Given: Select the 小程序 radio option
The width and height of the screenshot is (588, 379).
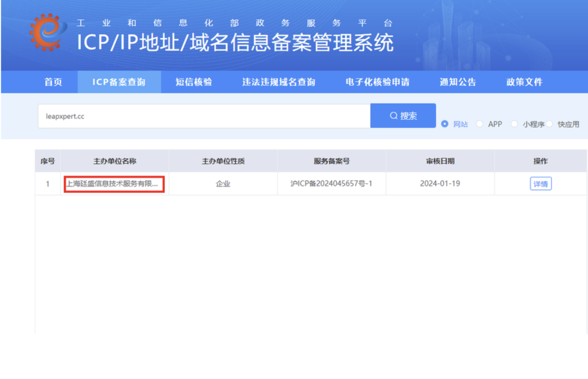Looking at the screenshot, I should pyautogui.click(x=514, y=124).
